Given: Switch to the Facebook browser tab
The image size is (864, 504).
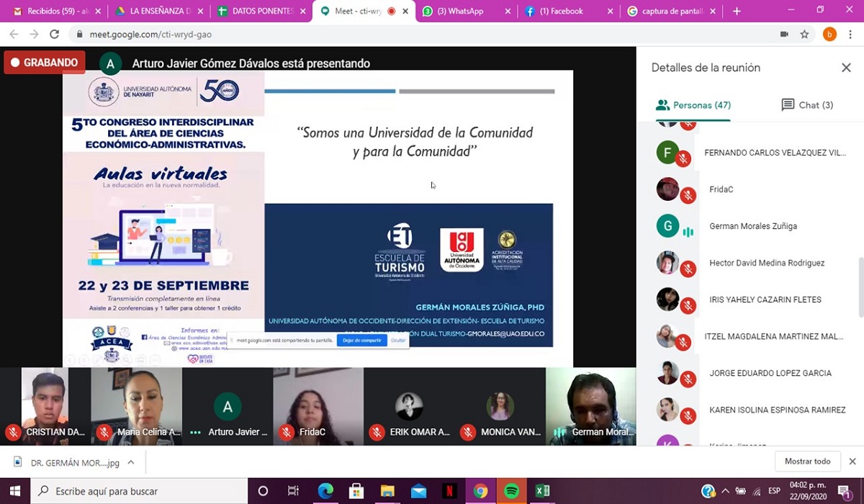Looking at the screenshot, I should (x=569, y=11).
